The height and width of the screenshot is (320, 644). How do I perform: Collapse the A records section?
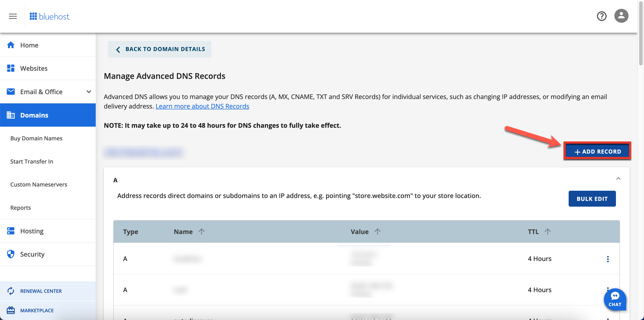click(x=619, y=179)
